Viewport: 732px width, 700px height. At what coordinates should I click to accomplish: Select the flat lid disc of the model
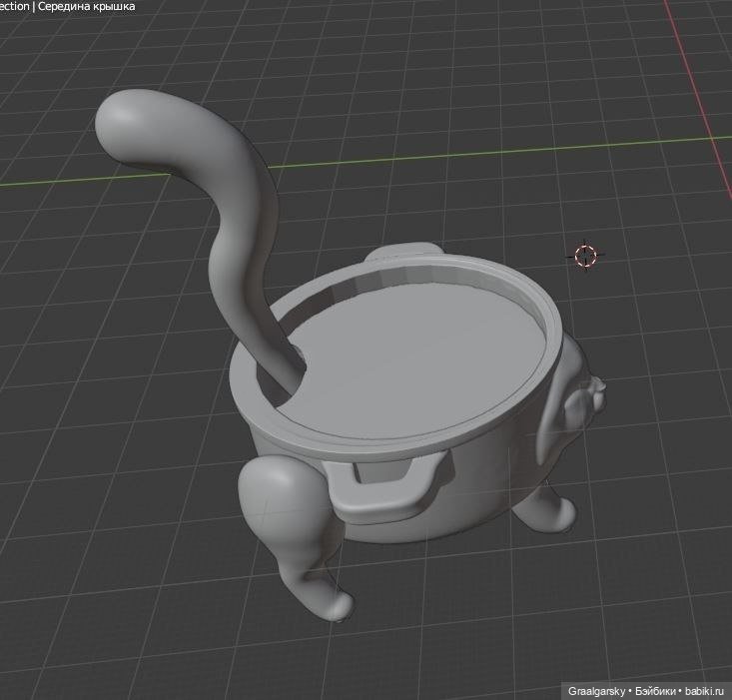413,359
